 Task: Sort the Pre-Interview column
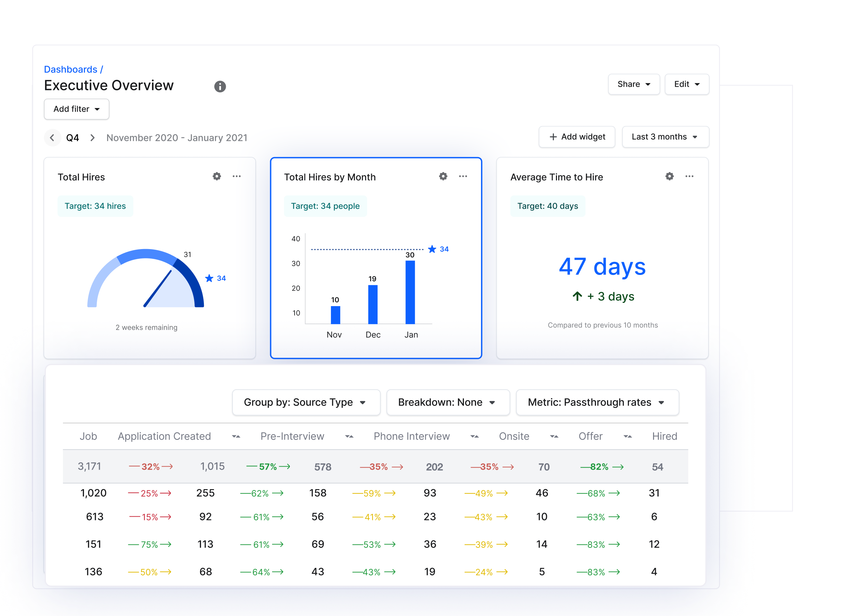tap(349, 437)
